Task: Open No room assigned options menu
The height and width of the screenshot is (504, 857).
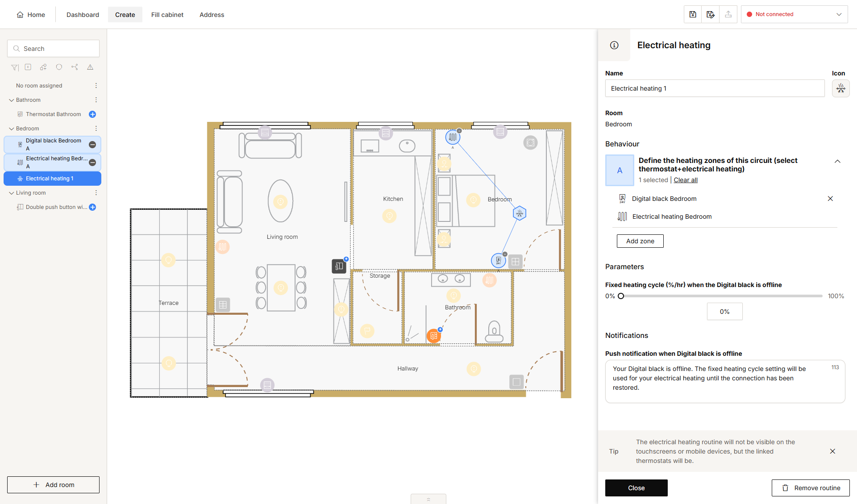Action: tap(96, 86)
